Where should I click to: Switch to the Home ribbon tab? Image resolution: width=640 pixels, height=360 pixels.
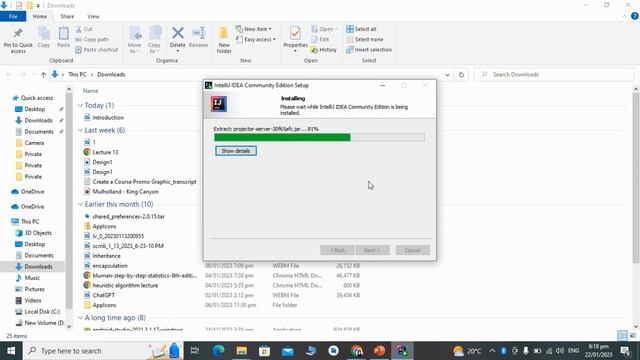[40, 16]
